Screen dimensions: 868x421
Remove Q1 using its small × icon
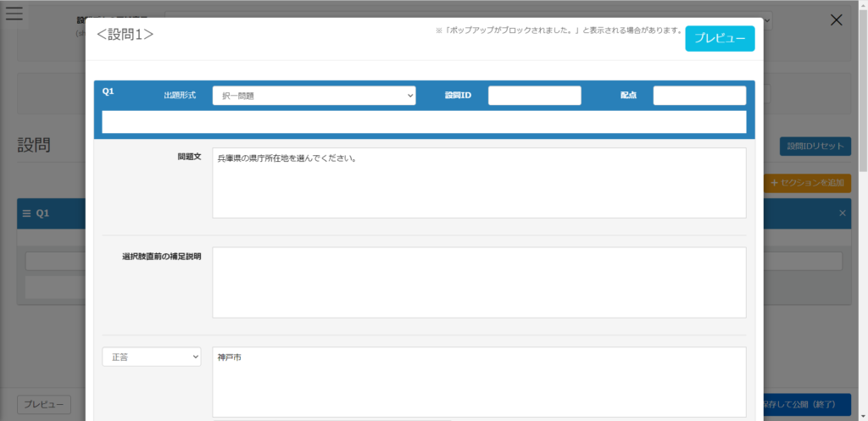[x=842, y=213]
